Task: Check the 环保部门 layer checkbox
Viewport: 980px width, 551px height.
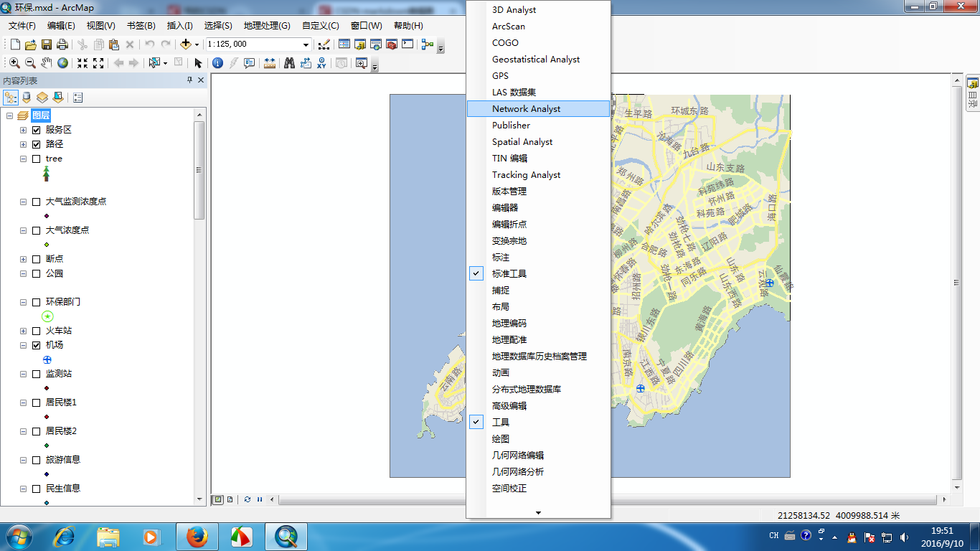Action: pos(36,302)
